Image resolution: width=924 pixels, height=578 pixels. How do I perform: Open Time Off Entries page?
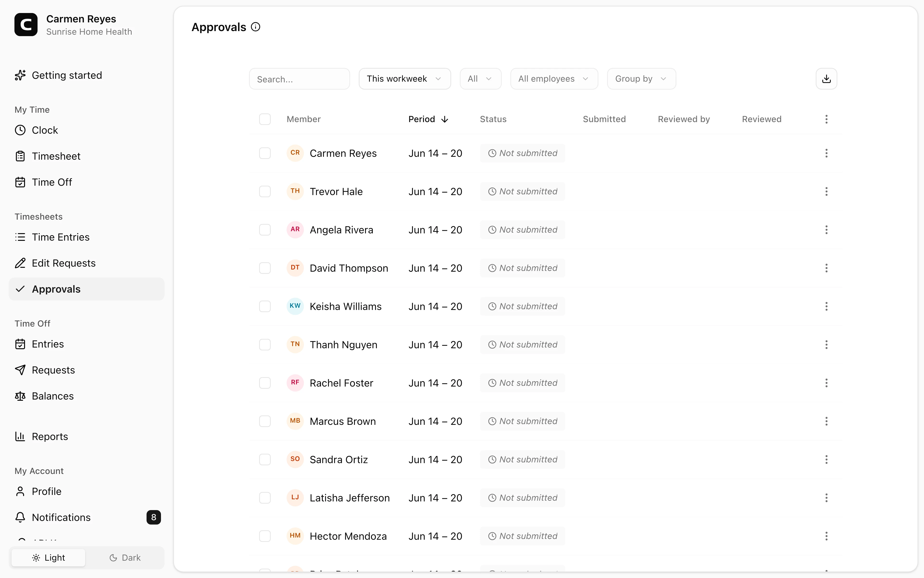(87, 344)
